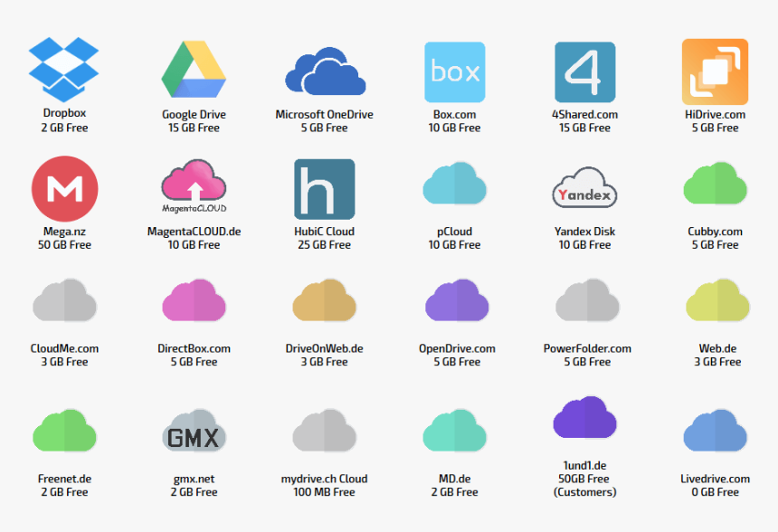This screenshot has height=532, width=778.
Task: Click the Dropbox name label
Action: [64, 113]
